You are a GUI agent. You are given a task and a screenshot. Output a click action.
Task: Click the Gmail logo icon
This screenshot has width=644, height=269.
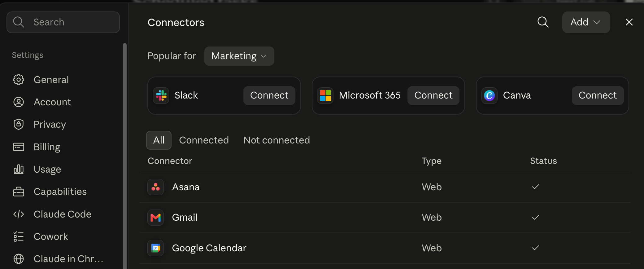[x=155, y=218]
